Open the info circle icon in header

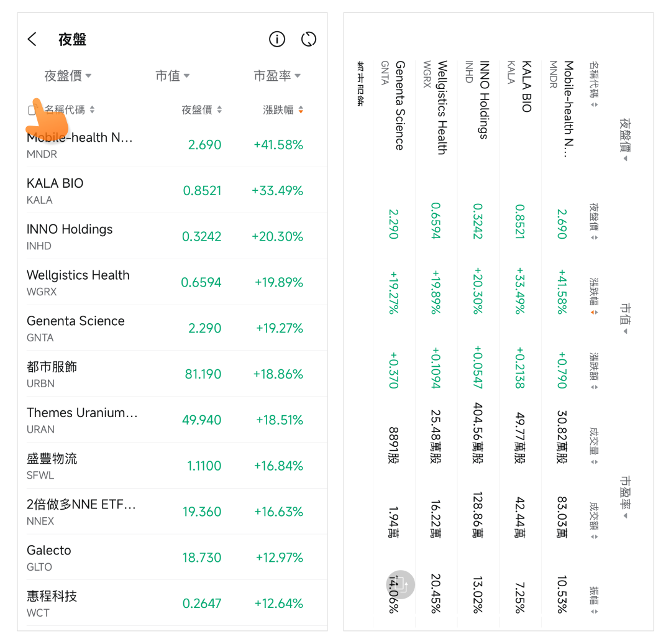[277, 39]
